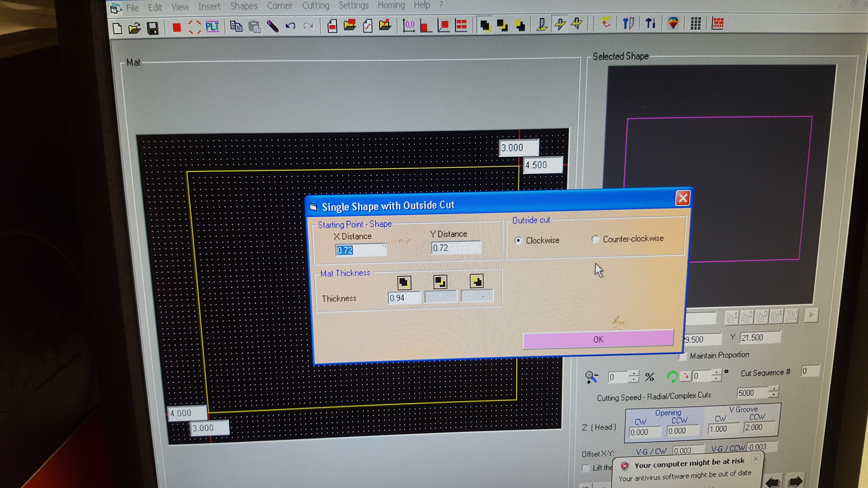
Task: Open the Cutting menu
Action: pyautogui.click(x=315, y=5)
